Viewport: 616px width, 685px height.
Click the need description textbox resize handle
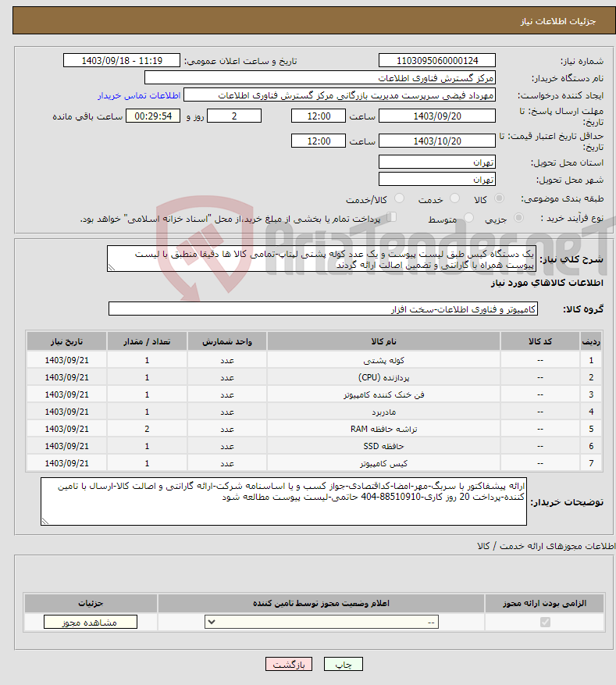coord(112,267)
